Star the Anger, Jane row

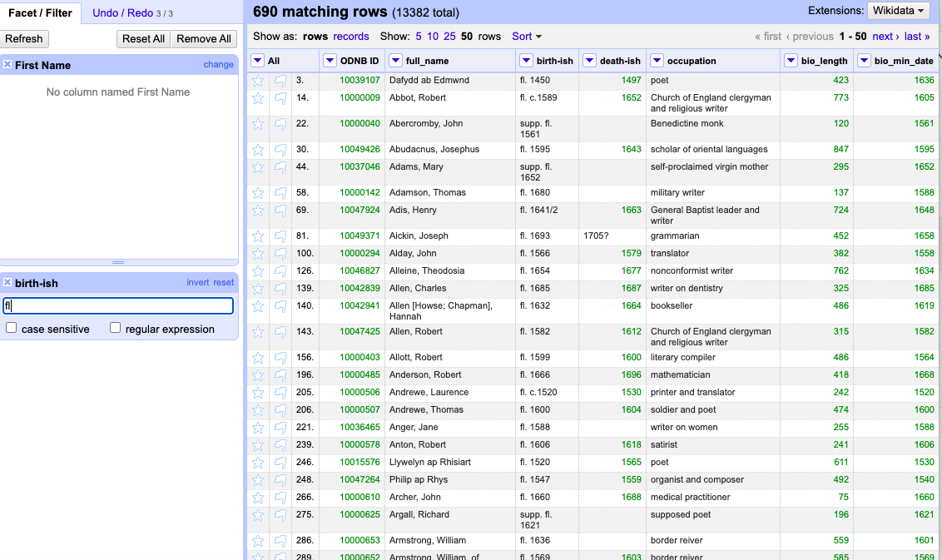click(x=258, y=427)
